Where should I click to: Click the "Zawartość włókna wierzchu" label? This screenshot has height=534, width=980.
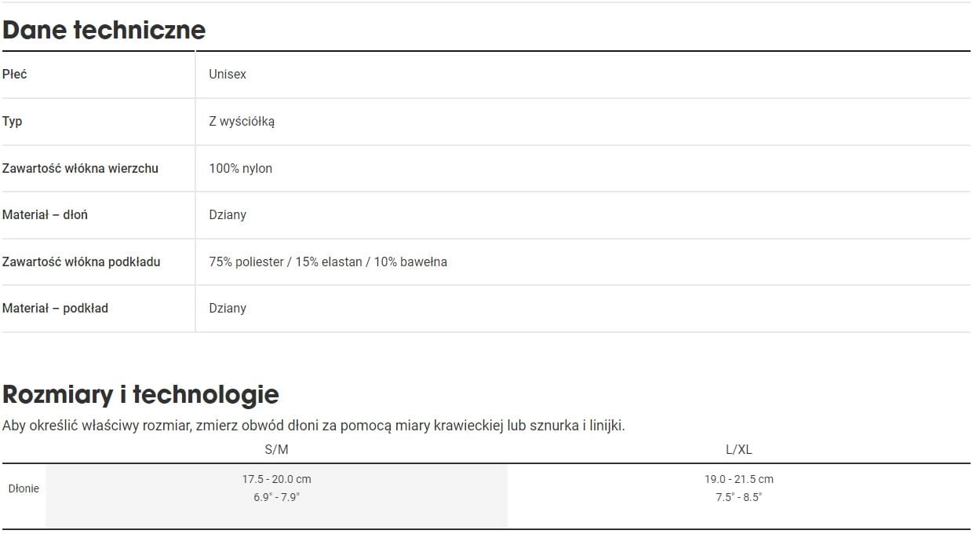80,168
